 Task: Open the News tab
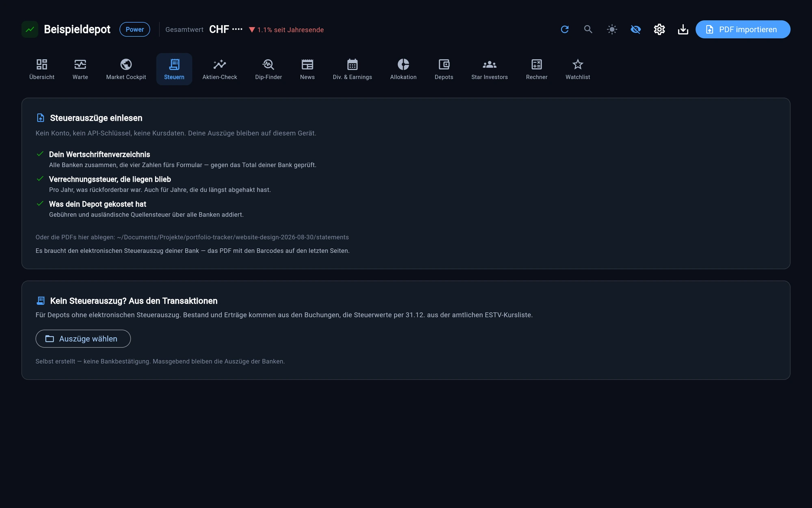tap(307, 69)
